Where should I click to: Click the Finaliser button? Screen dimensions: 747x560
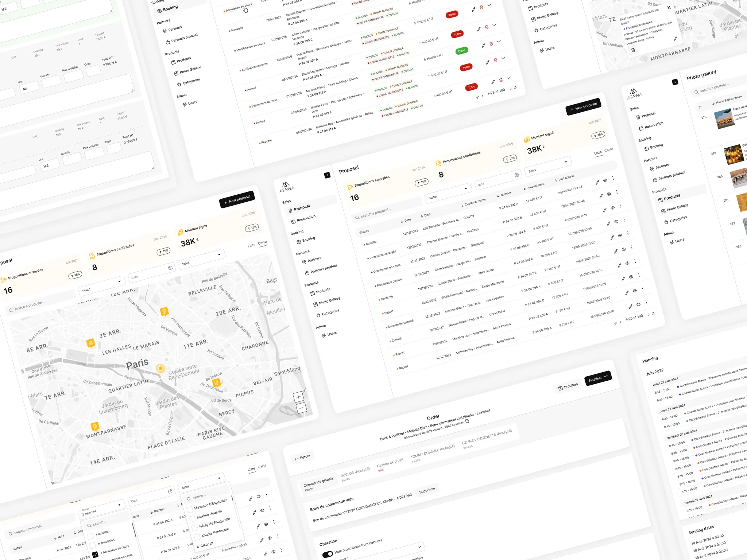pos(598,378)
